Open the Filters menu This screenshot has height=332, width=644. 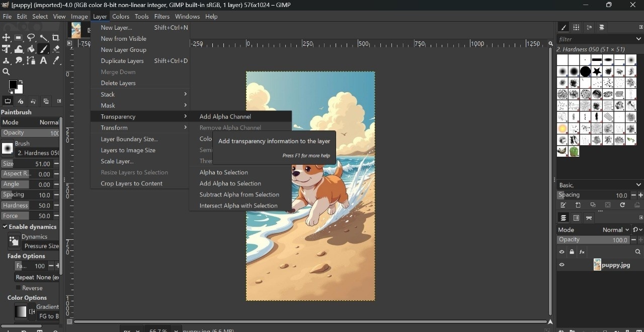(162, 17)
